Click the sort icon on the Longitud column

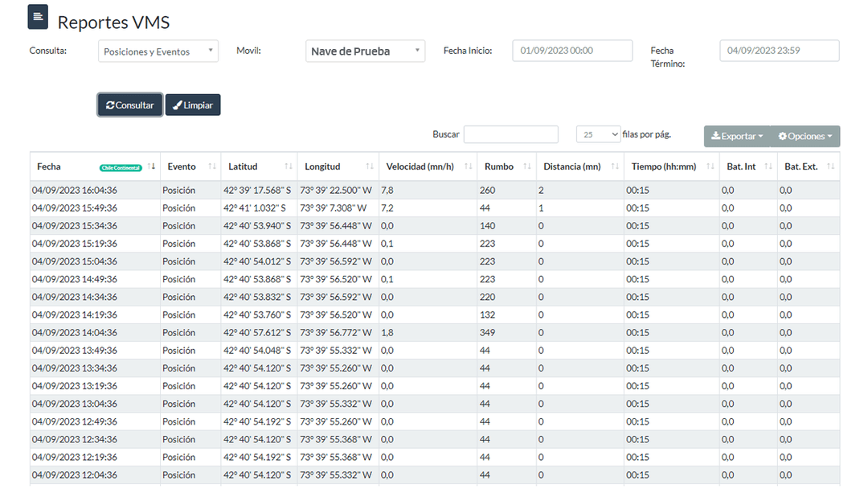tap(370, 166)
